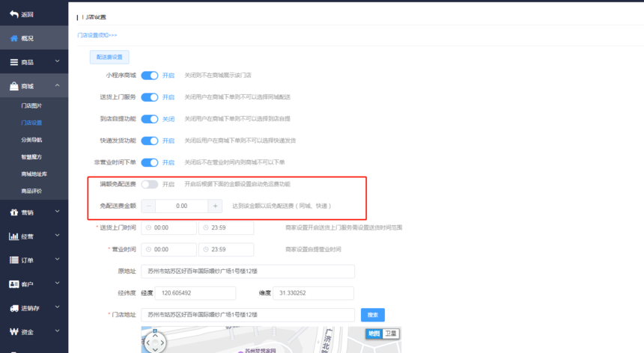
Task: Click the 进销存 truck icon
Action: point(13,308)
